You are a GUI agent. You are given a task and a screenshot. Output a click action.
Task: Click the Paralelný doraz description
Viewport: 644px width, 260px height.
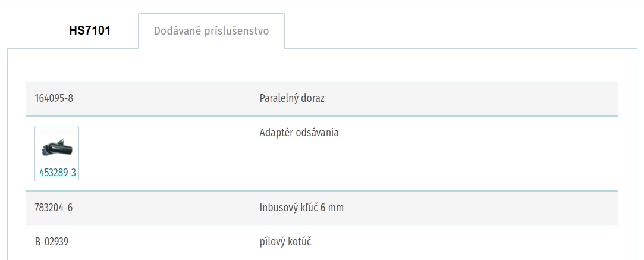point(292,99)
